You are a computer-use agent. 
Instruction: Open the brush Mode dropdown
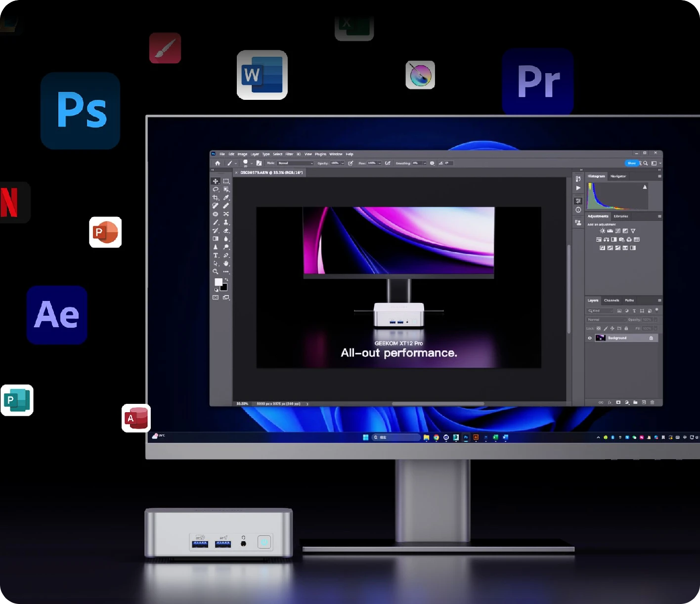tap(295, 163)
